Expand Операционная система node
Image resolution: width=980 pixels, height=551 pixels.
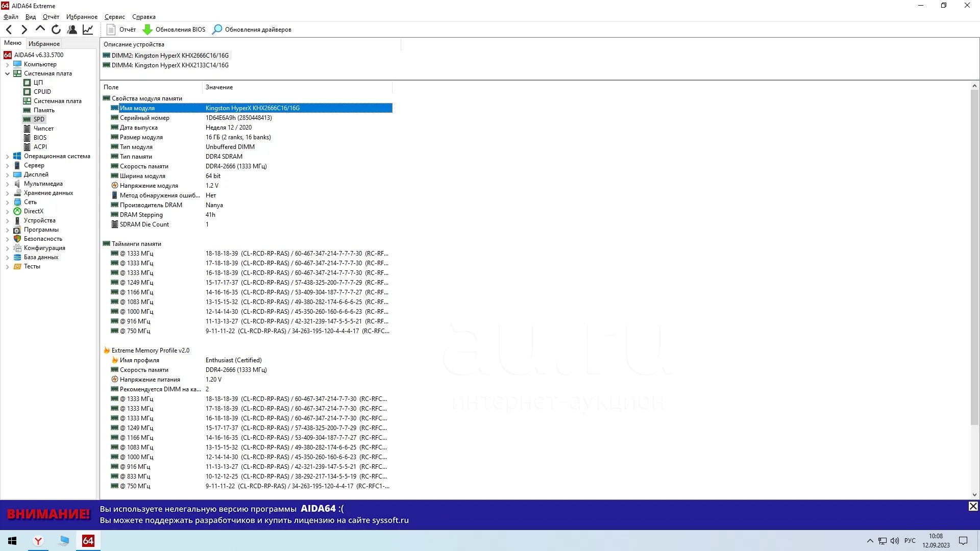[x=7, y=156]
